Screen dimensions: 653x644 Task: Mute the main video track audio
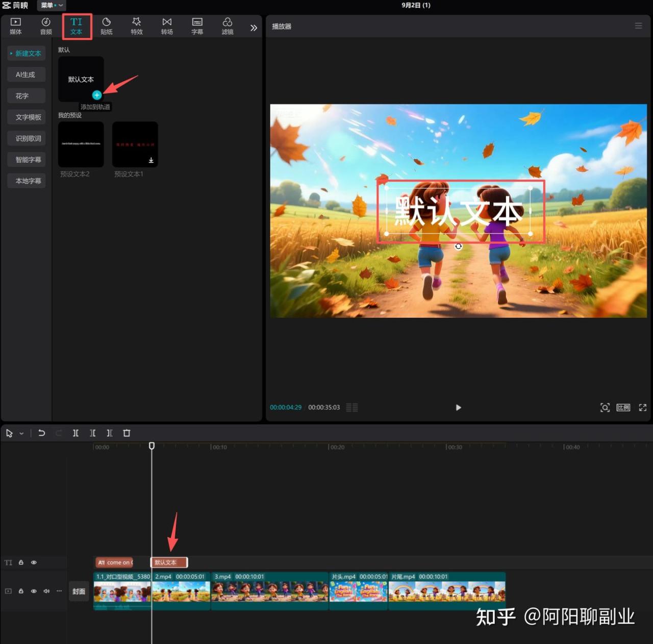(46, 591)
